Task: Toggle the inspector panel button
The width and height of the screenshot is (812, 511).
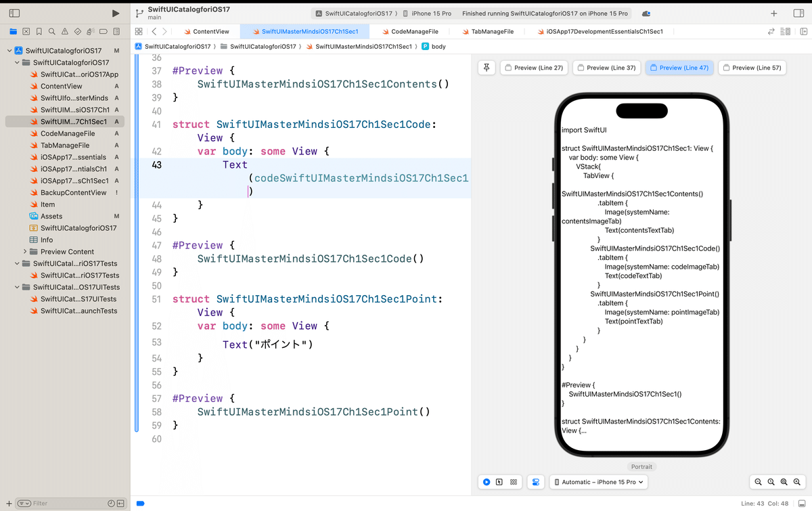Action: (x=797, y=14)
